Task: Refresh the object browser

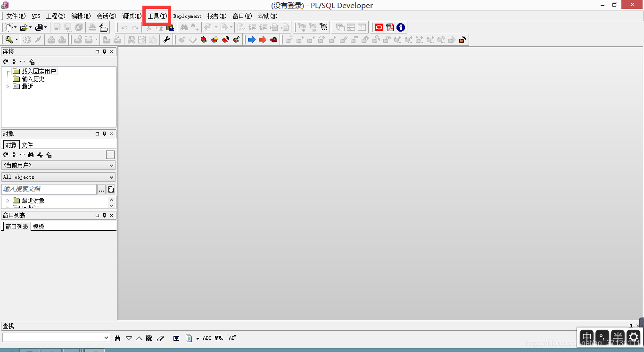Action: coord(6,155)
